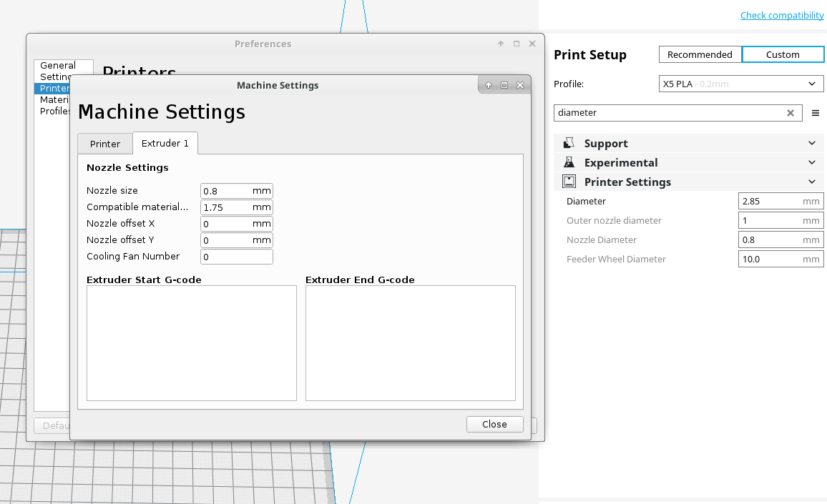This screenshot has width=827, height=504.
Task: Select the Extruder 1 tab
Action: [x=165, y=143]
